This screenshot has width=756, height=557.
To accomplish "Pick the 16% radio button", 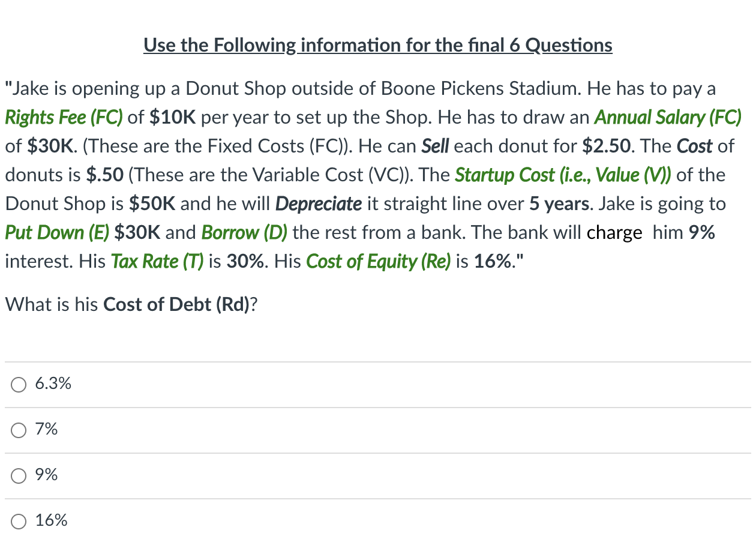I will (x=19, y=521).
